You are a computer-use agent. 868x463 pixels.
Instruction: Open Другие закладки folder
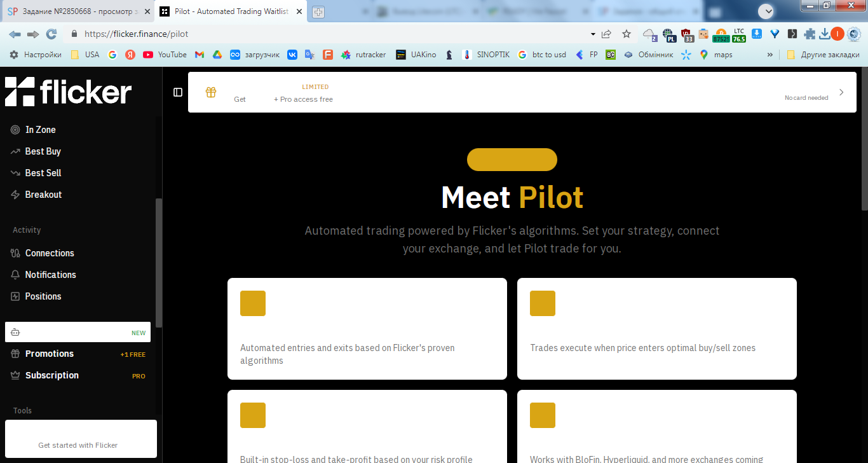tap(823, 55)
